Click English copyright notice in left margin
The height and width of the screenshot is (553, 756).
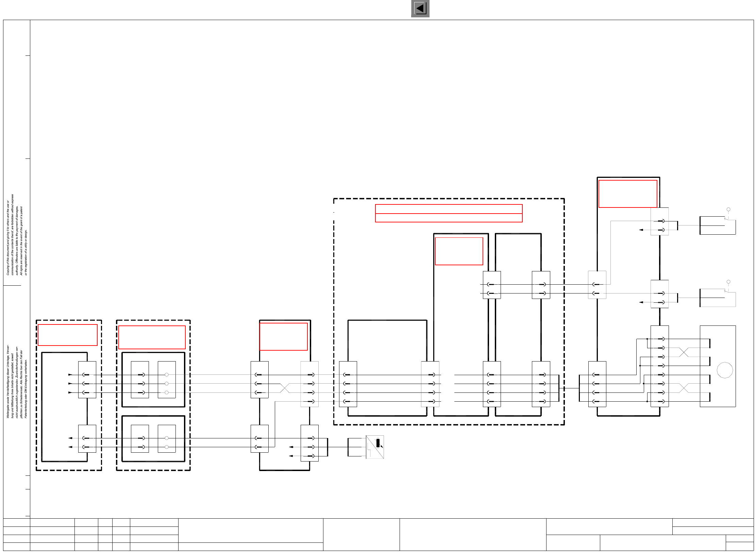click(x=16, y=235)
